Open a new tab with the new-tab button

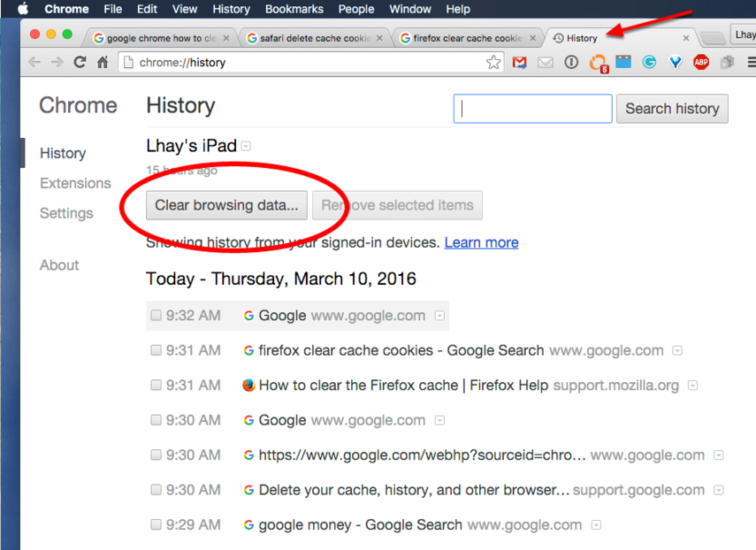click(713, 38)
